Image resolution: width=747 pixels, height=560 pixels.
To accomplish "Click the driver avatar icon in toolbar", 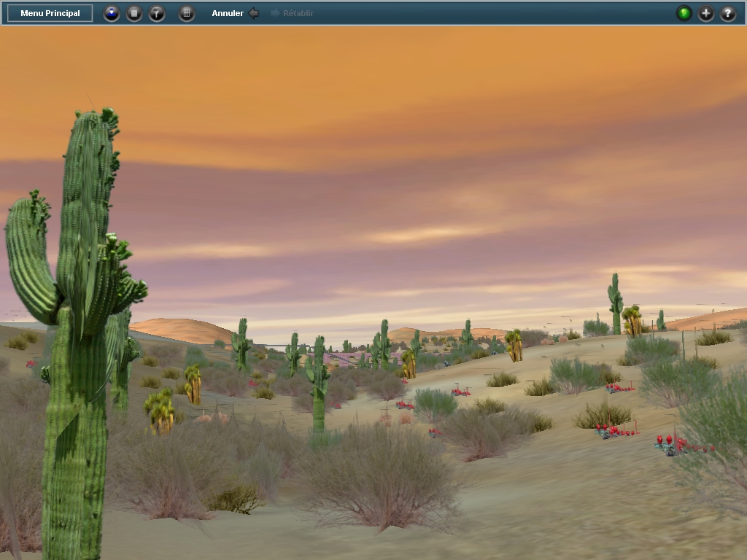I will 112,13.
